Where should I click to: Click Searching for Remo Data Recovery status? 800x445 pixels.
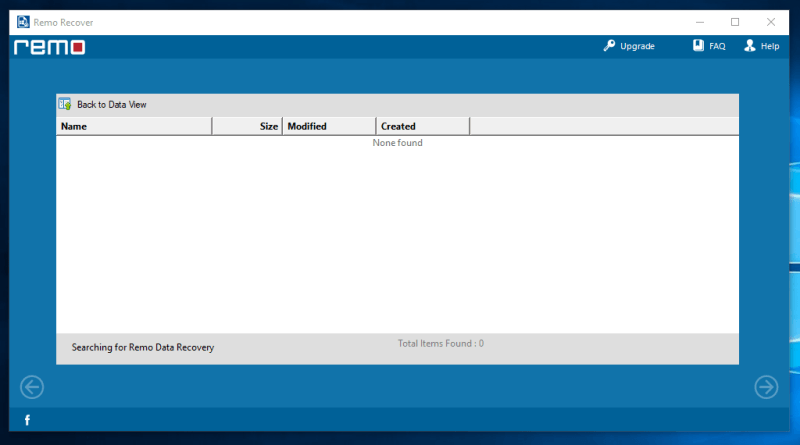pos(143,347)
